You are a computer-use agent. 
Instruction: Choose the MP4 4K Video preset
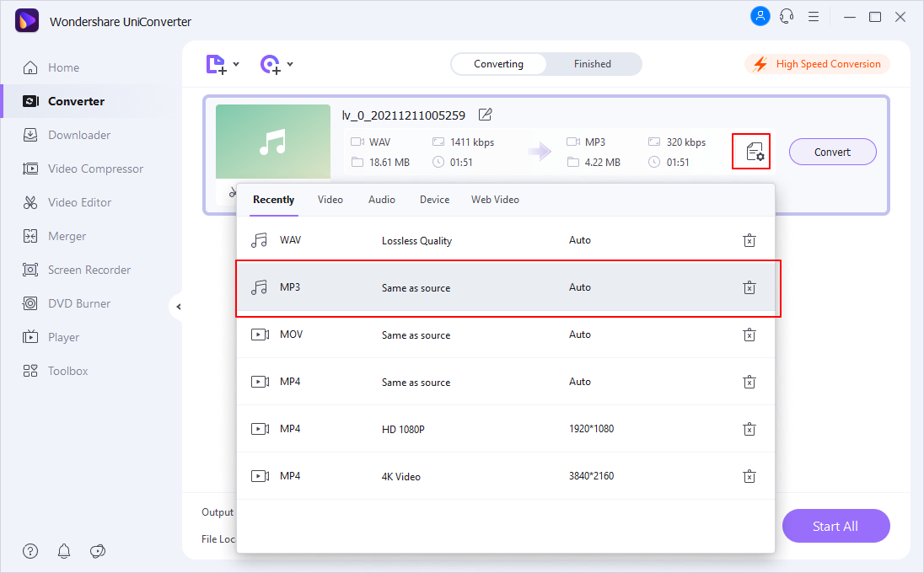(506, 476)
